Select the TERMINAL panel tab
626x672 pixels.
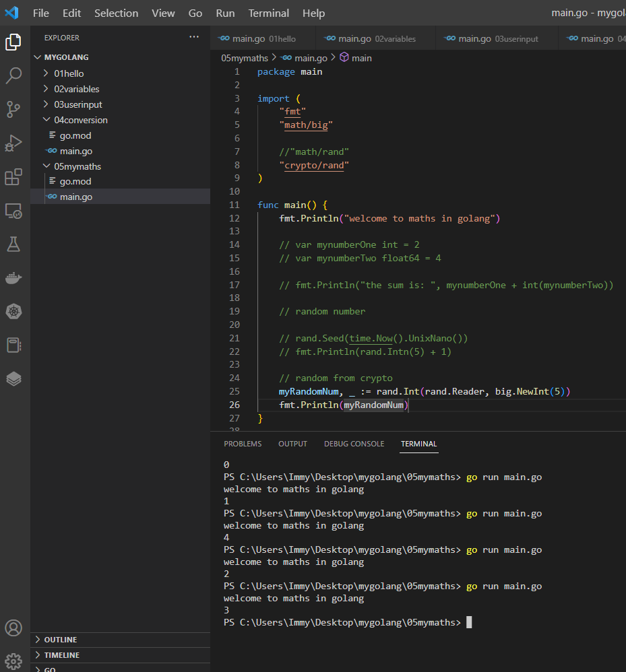click(x=418, y=444)
